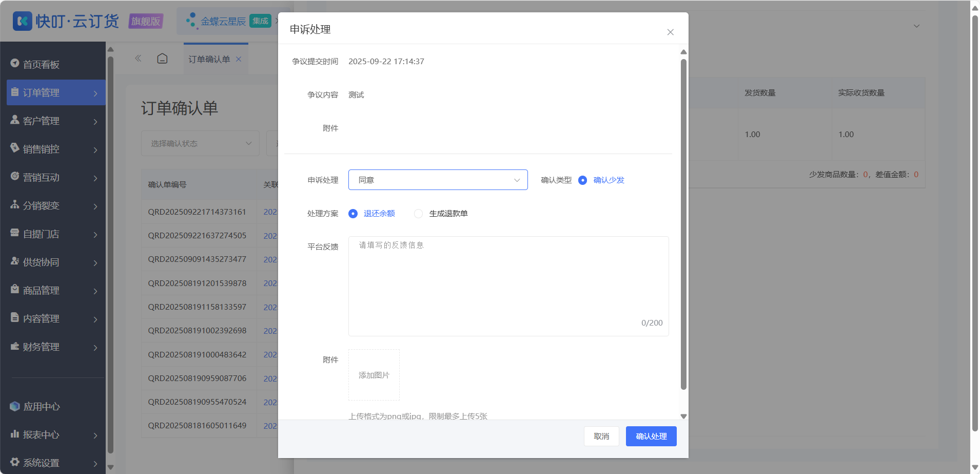This screenshot has height=474, width=980.
Task: Click the 应用中心 cube icon
Action: pyautogui.click(x=15, y=406)
